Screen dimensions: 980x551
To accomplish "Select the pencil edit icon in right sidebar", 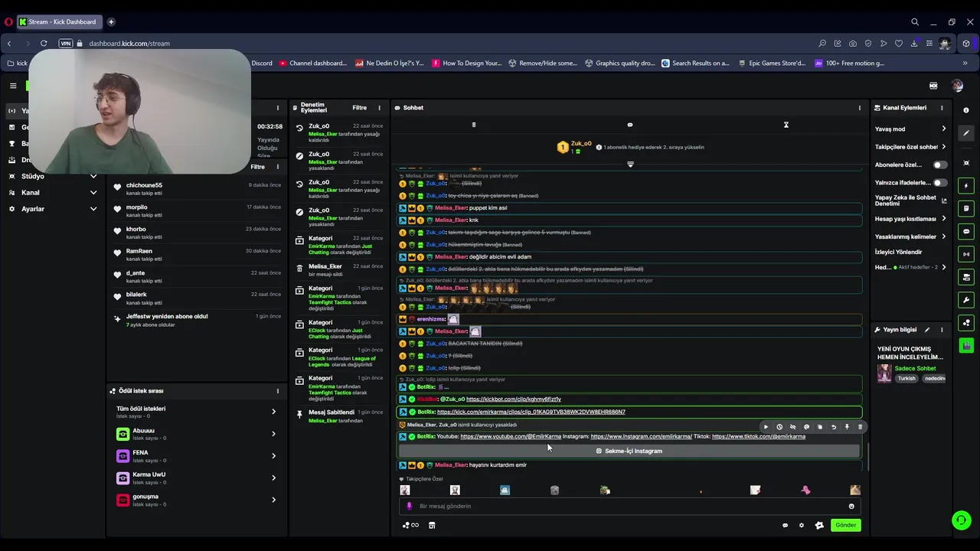I will 966,133.
